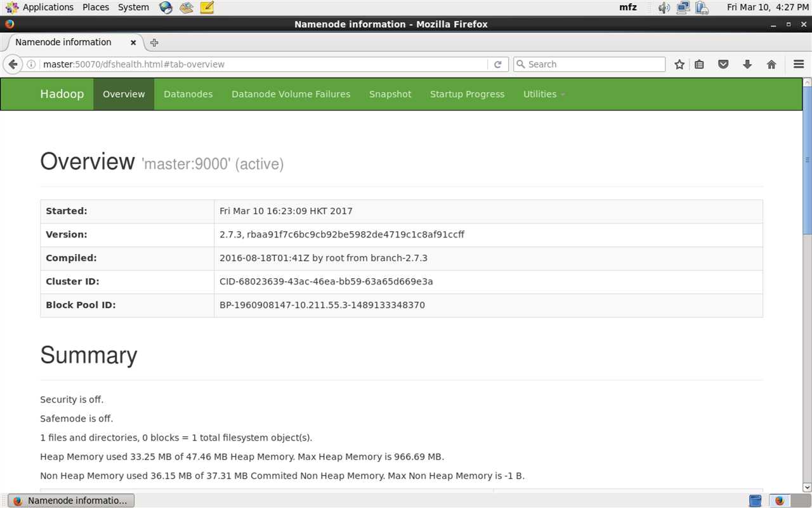Screen dimensions: 812x508
Task: Click the 'Block Pool ID:' row label
Action: point(81,305)
